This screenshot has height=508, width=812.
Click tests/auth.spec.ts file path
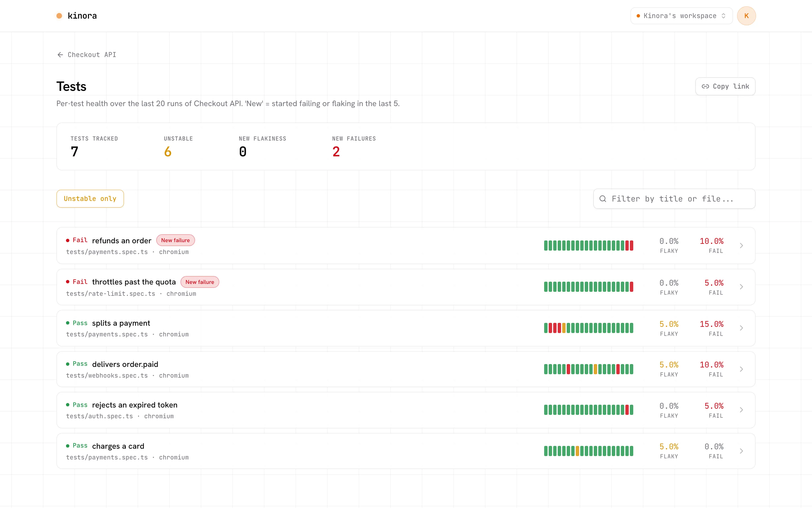click(x=100, y=416)
